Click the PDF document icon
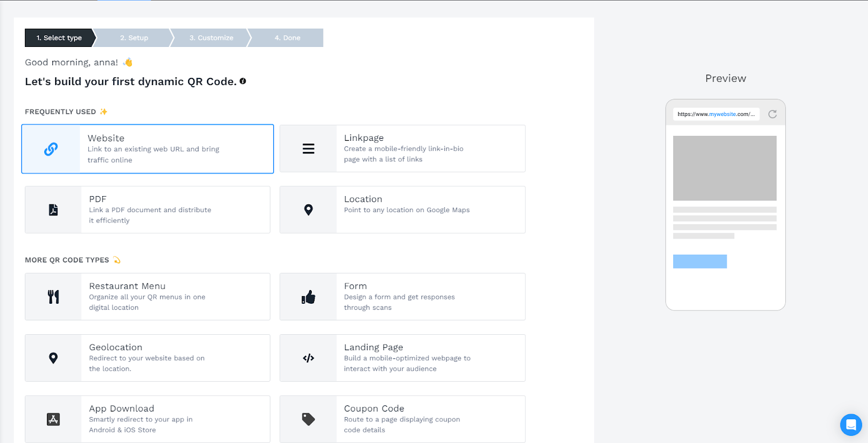Screen dimensions: 868x443 [x=53, y=210]
